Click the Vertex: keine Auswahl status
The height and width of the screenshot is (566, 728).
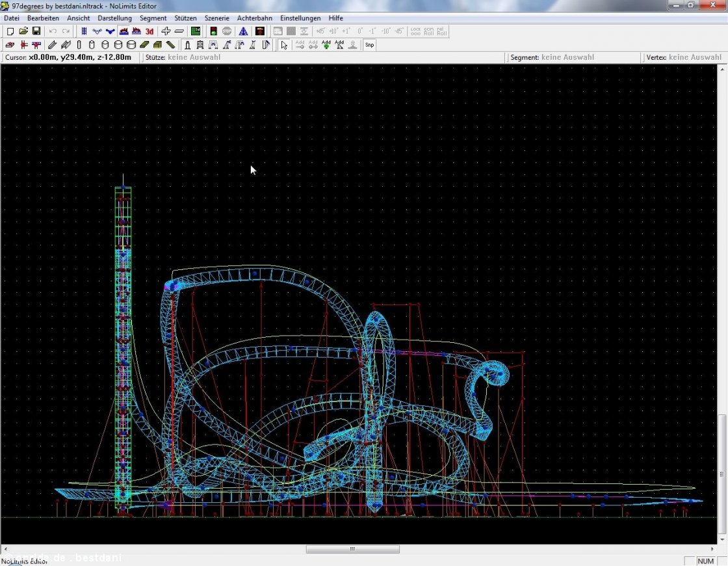click(684, 57)
